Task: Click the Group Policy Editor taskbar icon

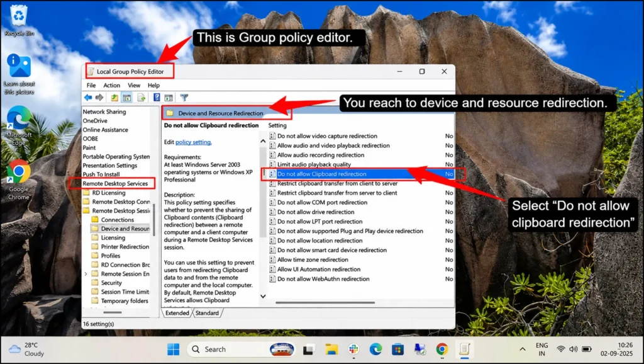Action: point(465,349)
